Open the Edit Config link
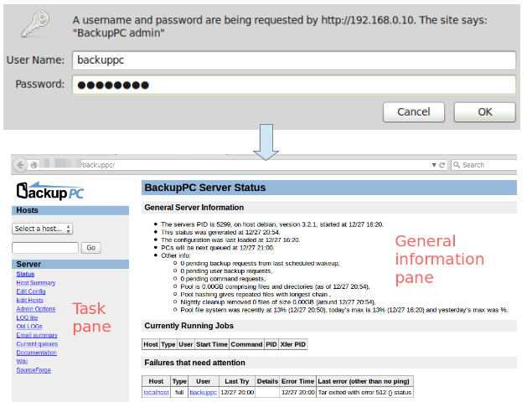This screenshot has width=532, height=407. [31, 291]
